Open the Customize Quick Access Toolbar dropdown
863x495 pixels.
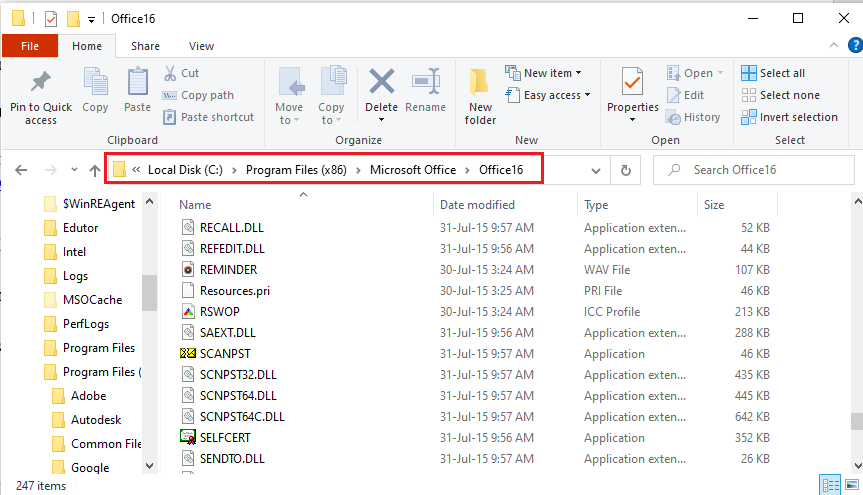(91, 20)
